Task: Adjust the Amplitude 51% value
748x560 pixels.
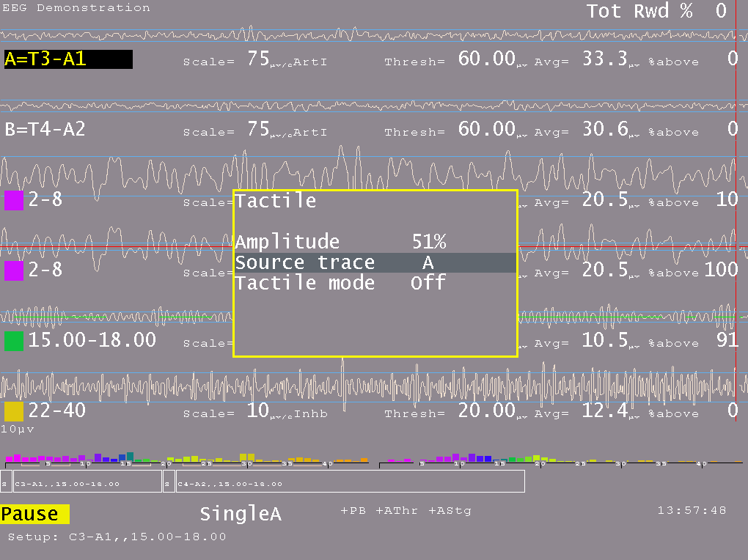Action: (428, 242)
